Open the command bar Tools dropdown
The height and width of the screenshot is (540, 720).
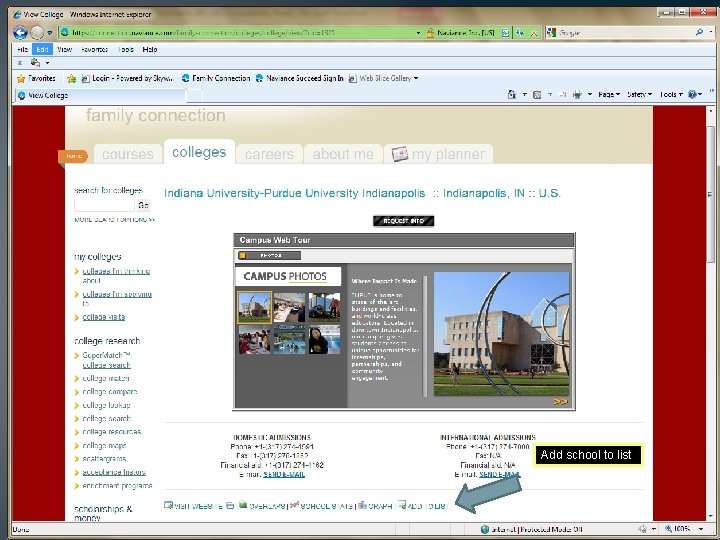coord(670,94)
